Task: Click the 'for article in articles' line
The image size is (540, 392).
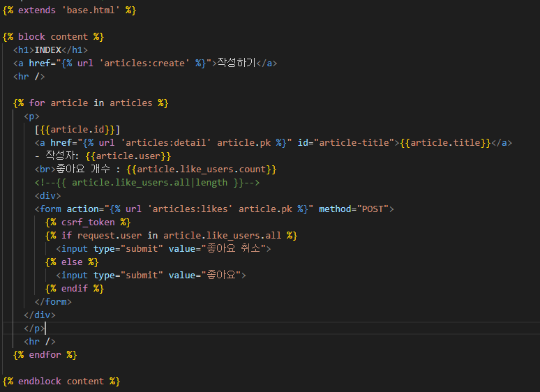Action: pyautogui.click(x=91, y=103)
